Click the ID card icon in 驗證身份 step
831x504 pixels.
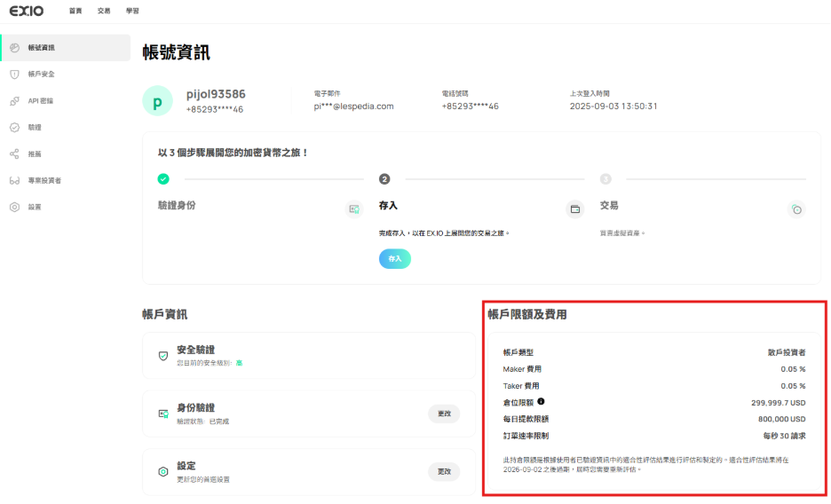point(354,209)
